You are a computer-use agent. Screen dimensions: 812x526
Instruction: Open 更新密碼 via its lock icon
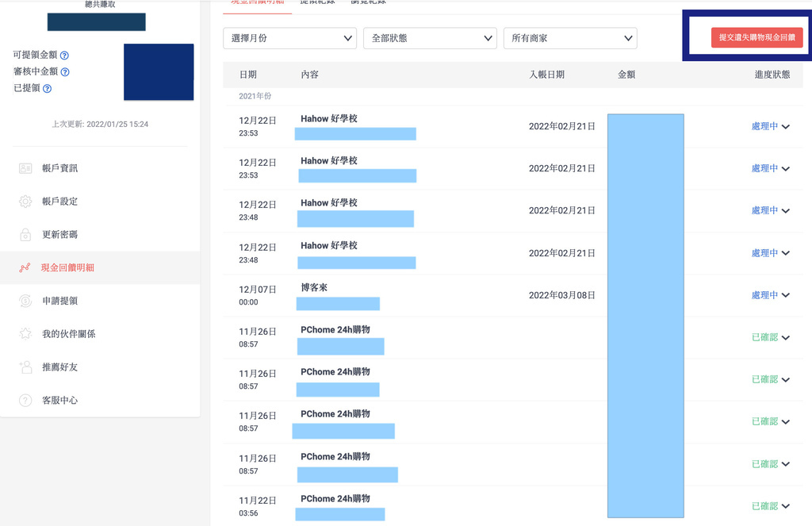point(25,235)
